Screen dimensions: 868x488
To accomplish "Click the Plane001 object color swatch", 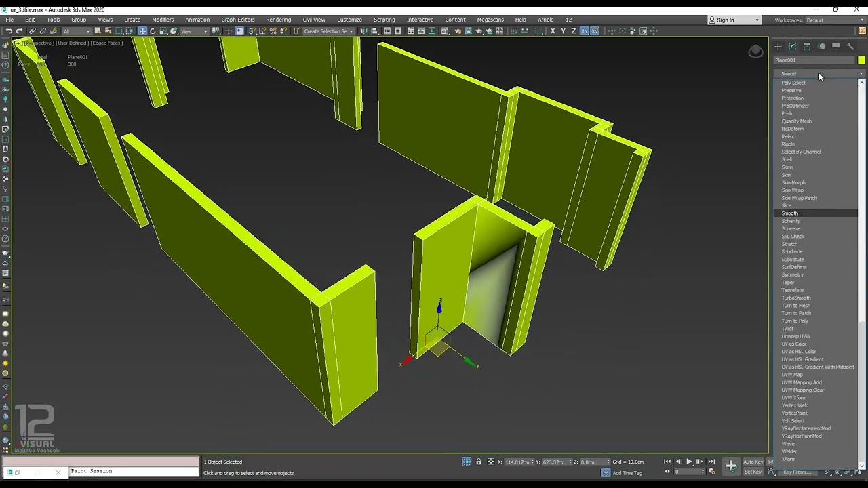I will pos(861,60).
